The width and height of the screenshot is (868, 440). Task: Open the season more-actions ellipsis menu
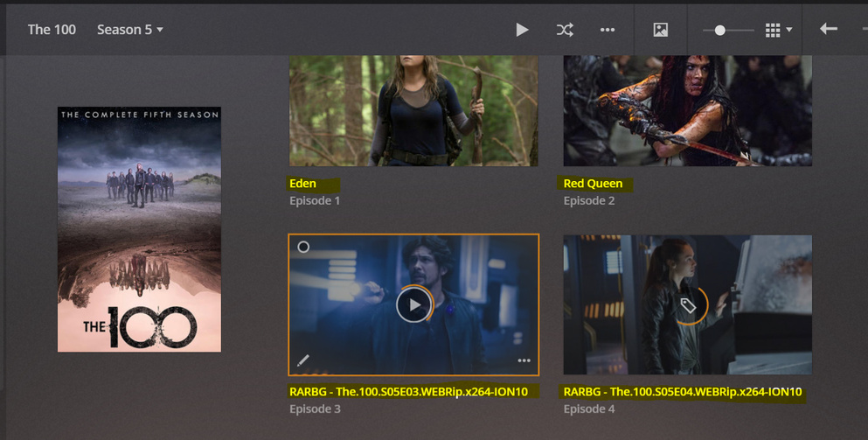pyautogui.click(x=608, y=30)
